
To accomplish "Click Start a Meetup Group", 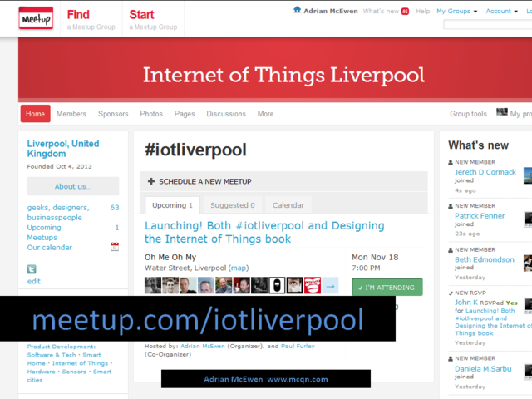I will [153, 19].
